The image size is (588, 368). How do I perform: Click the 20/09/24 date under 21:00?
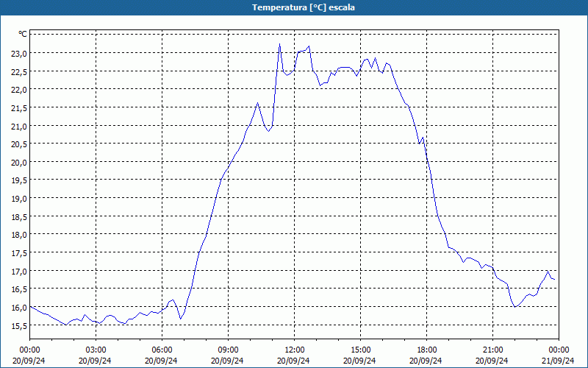(x=492, y=361)
